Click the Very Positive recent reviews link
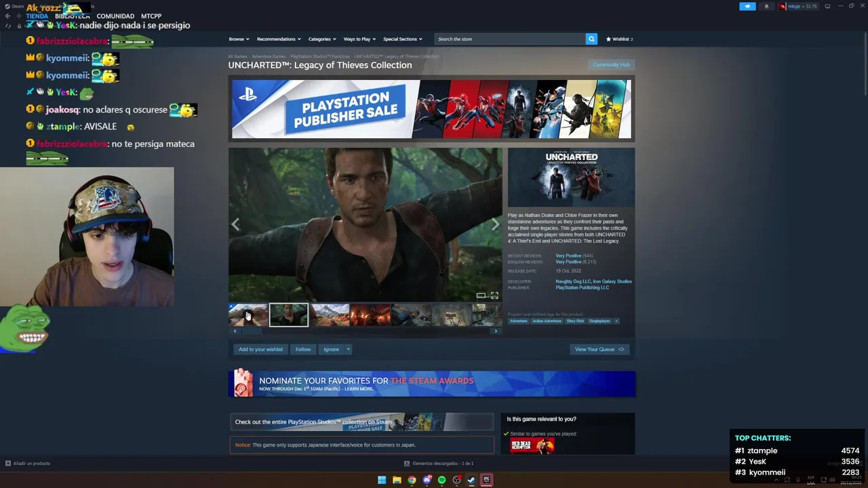The width and height of the screenshot is (868, 488). tap(568, 256)
